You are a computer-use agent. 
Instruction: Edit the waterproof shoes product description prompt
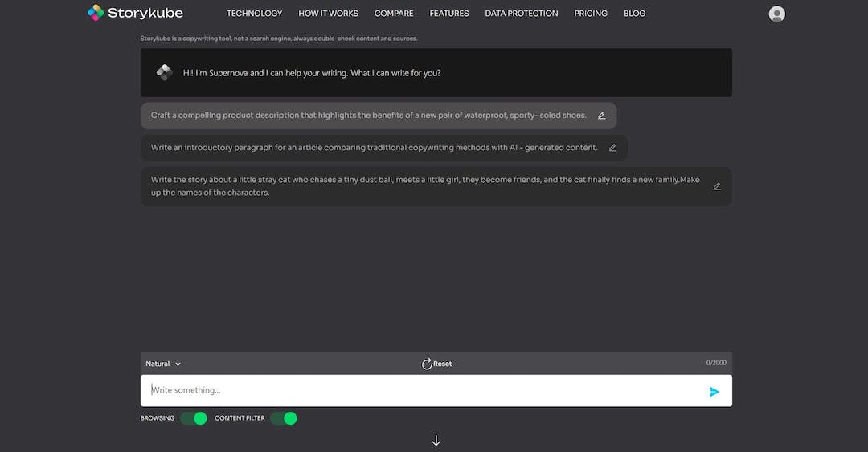602,116
